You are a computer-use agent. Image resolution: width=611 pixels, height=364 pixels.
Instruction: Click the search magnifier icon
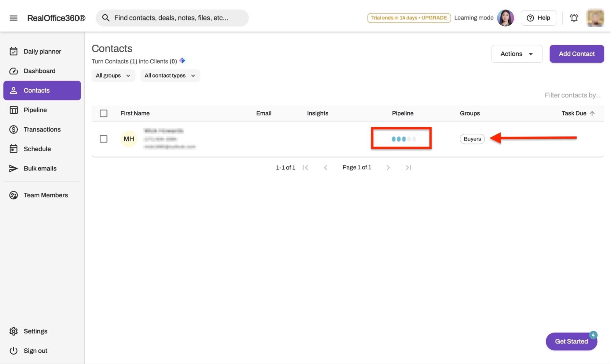click(x=106, y=18)
